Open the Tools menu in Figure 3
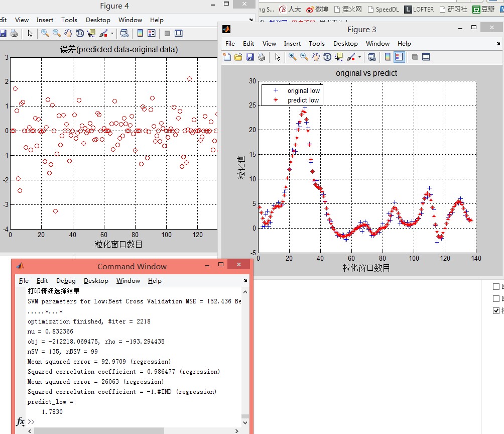Screen dimensions: 504x434 tap(317, 44)
